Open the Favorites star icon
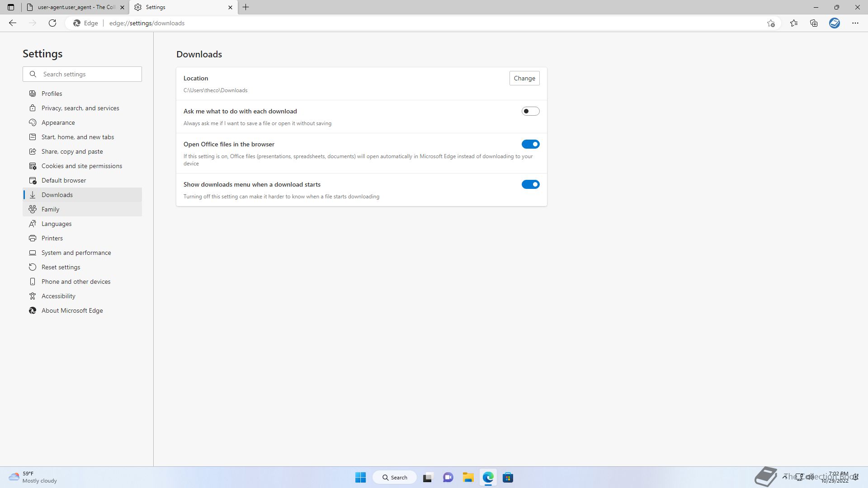This screenshot has width=868, height=488. click(x=794, y=23)
